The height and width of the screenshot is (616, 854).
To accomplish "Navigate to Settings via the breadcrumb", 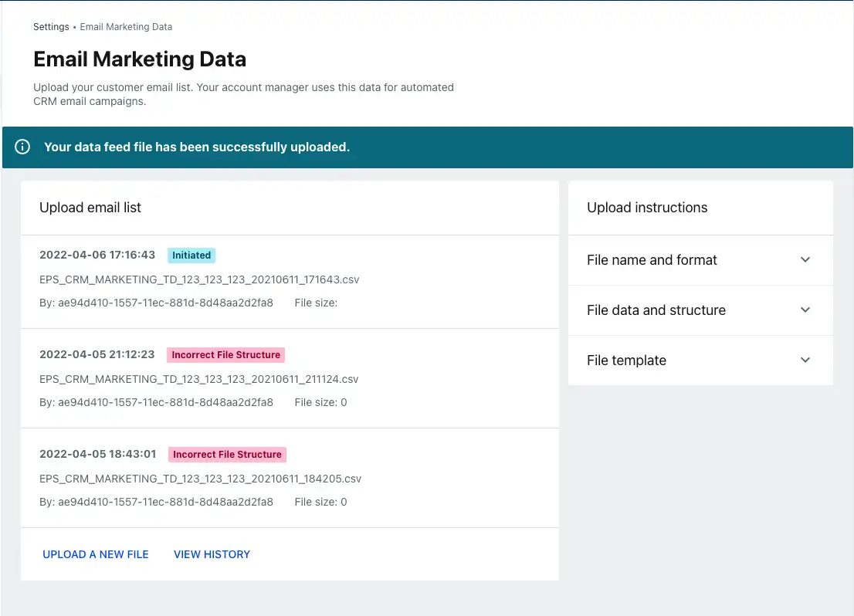I will click(x=51, y=27).
